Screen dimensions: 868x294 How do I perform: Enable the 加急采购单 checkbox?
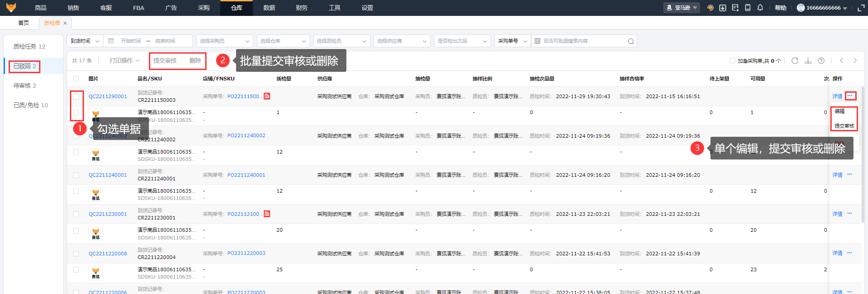732,60
